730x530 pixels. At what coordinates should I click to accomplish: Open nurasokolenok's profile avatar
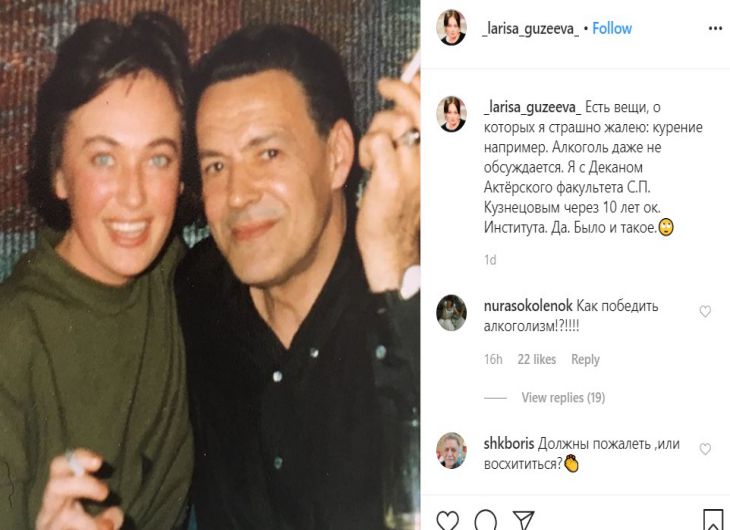(451, 313)
